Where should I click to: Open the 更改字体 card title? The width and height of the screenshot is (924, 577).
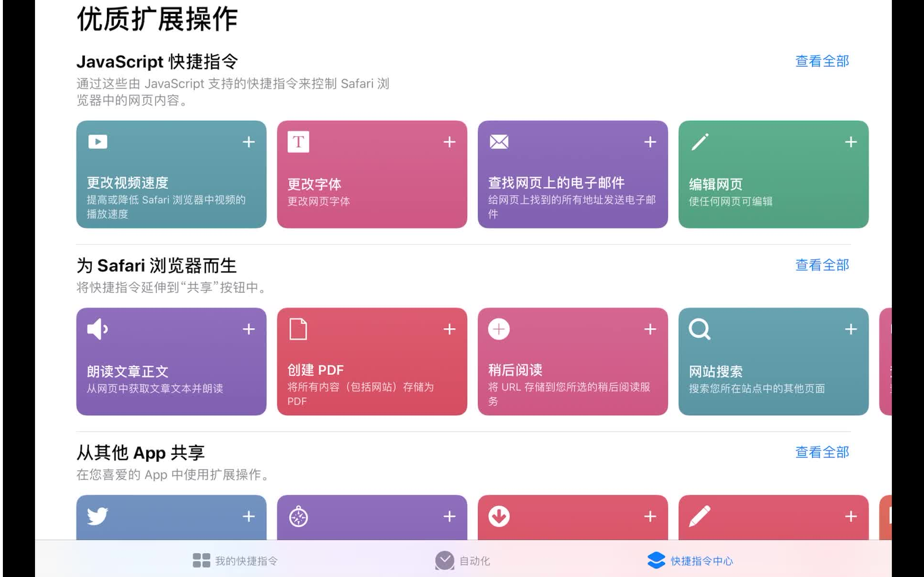[314, 184]
